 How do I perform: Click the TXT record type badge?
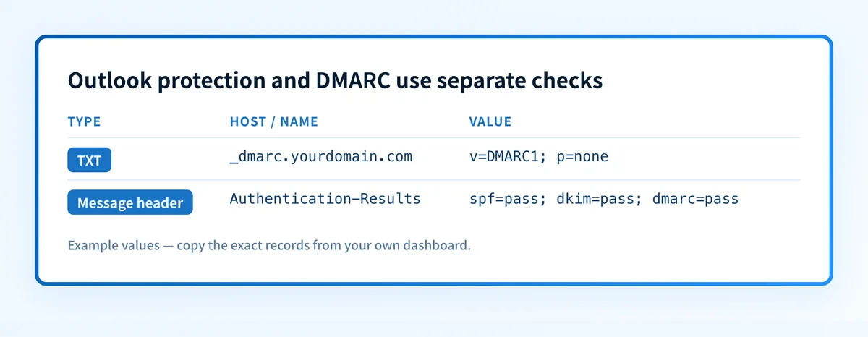(x=89, y=161)
